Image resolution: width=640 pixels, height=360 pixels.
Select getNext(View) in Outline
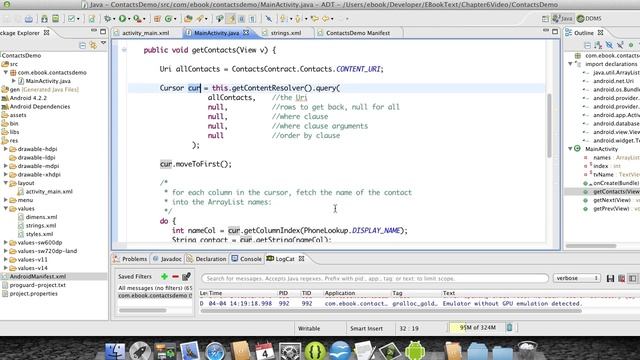[x=611, y=200]
